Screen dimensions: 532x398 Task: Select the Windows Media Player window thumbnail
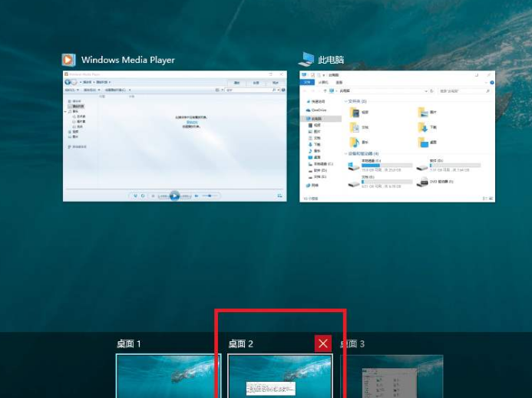coord(174,136)
